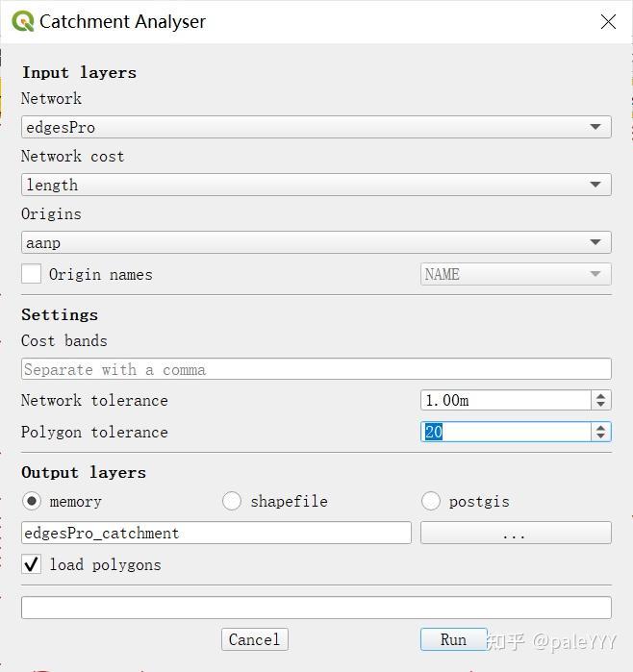Increase Network tolerance with up arrow
Image resolution: width=633 pixels, height=672 pixels.
click(x=601, y=395)
